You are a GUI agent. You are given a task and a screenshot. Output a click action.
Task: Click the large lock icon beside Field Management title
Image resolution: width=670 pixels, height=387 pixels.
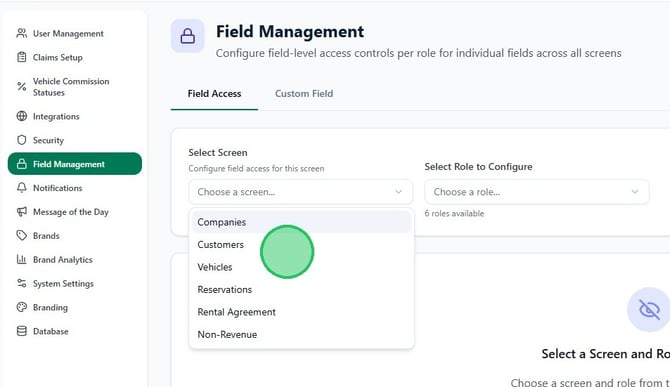188,36
